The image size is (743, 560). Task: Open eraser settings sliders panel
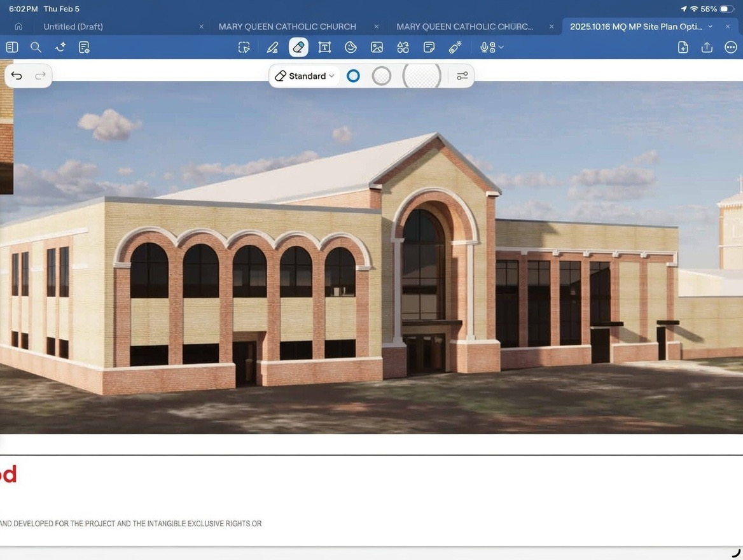(x=462, y=76)
